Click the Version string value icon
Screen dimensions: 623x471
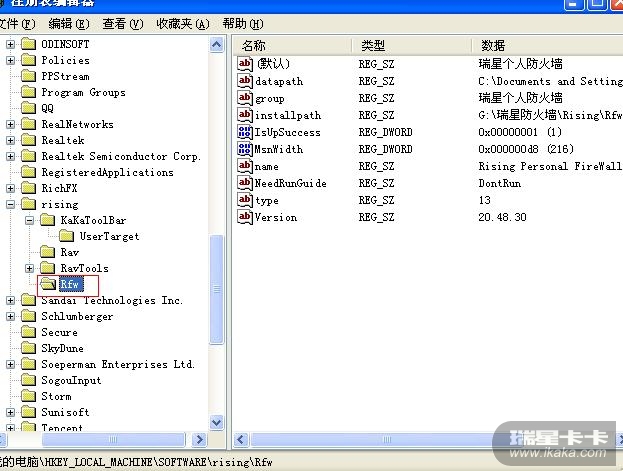(245, 217)
